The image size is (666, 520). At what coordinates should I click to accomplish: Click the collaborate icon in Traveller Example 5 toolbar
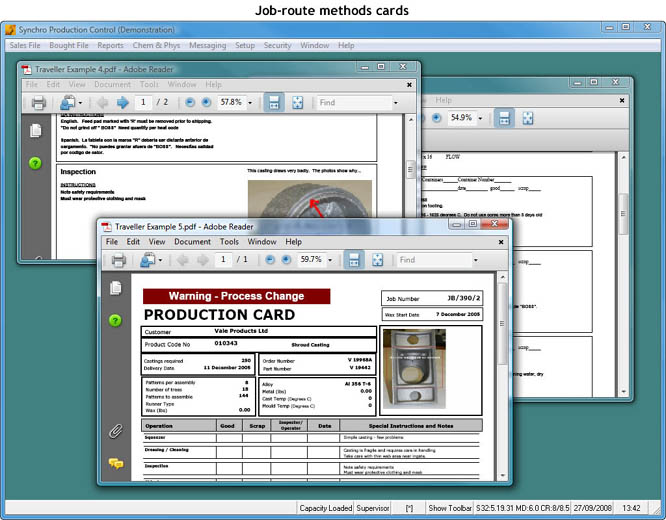pos(147,260)
